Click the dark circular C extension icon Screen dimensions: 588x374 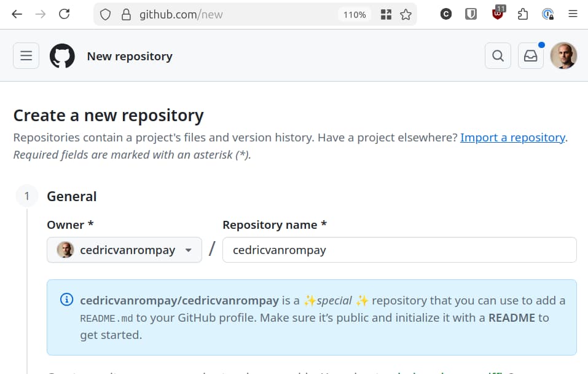(446, 14)
